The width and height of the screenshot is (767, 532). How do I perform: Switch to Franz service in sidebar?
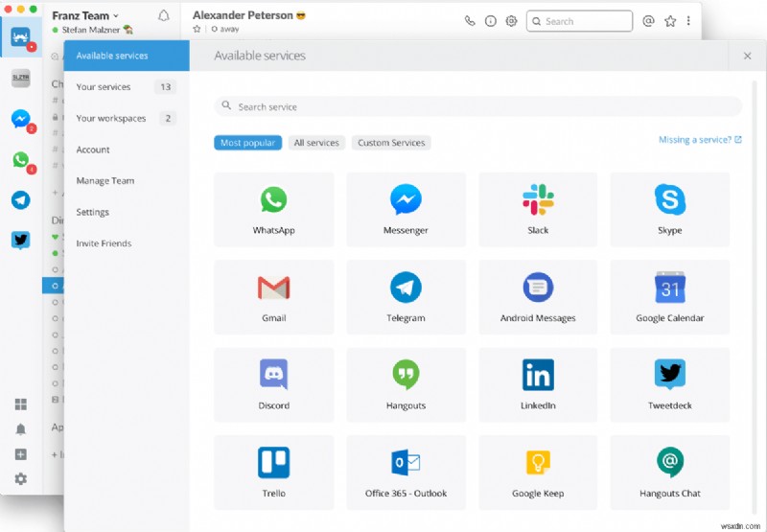pos(20,37)
